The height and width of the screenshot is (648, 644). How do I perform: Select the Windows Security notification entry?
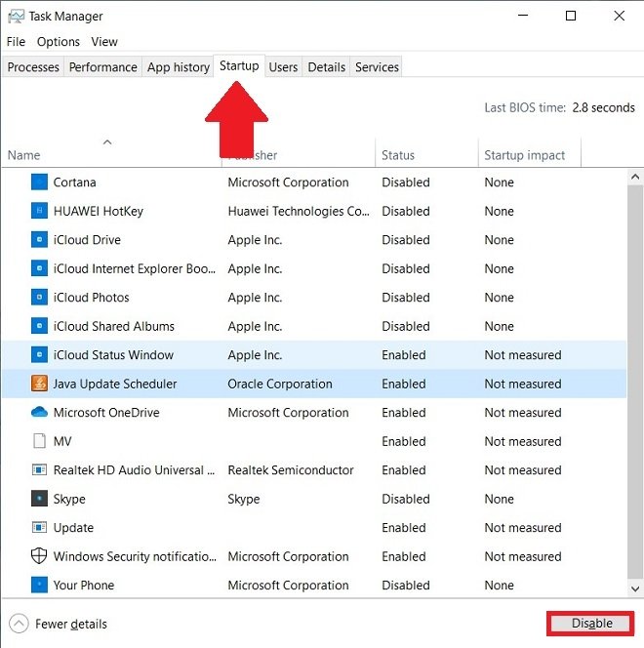click(x=135, y=556)
